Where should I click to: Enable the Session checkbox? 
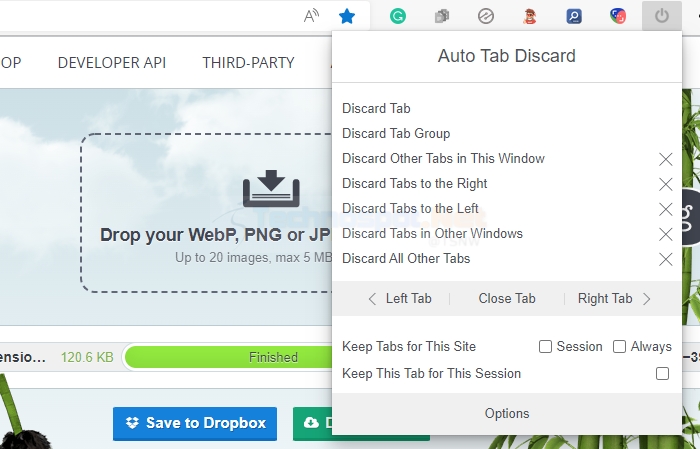click(545, 346)
